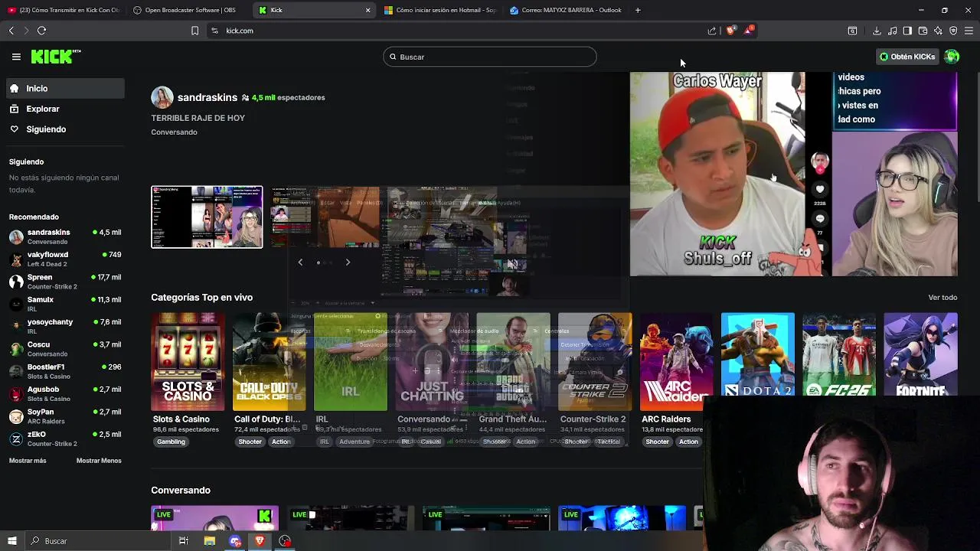Open the user profile avatar on Kick

coord(952,57)
